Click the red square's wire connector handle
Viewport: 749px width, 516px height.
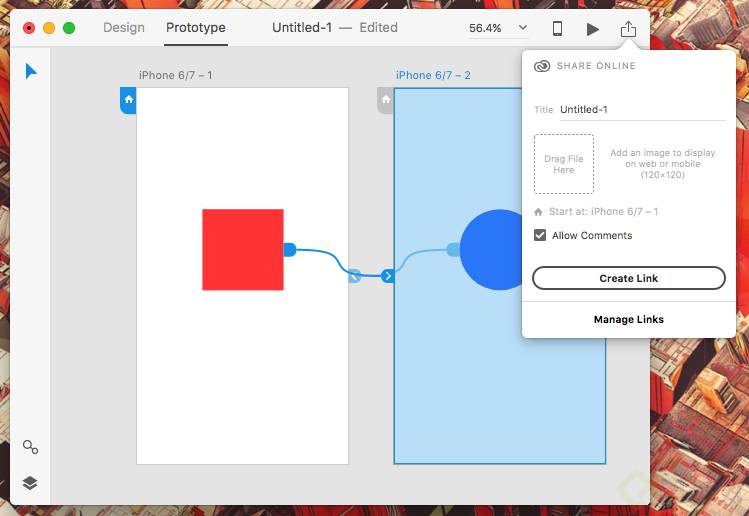pyautogui.click(x=289, y=249)
